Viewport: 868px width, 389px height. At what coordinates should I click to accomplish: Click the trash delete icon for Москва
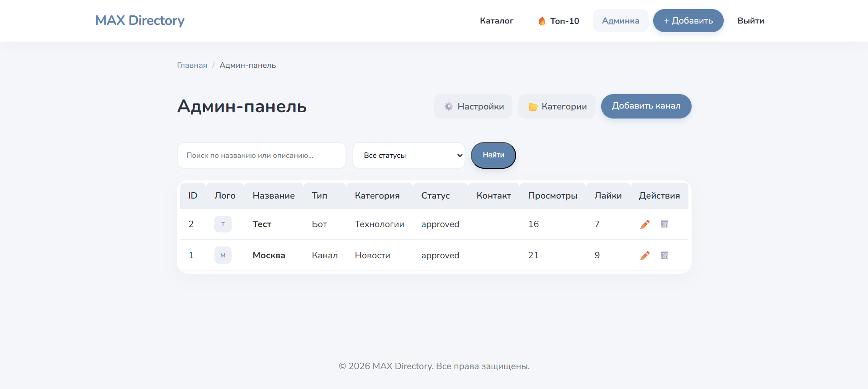[664, 256]
